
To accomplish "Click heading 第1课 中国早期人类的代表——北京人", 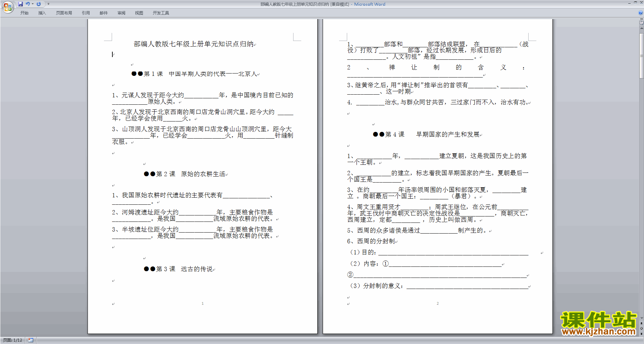I will pyautogui.click(x=194, y=74).
